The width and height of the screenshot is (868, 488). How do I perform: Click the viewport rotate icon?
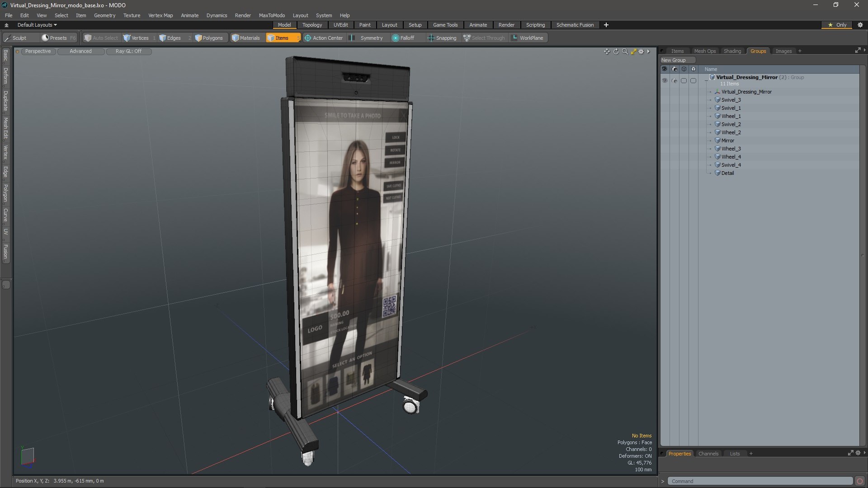[616, 52]
